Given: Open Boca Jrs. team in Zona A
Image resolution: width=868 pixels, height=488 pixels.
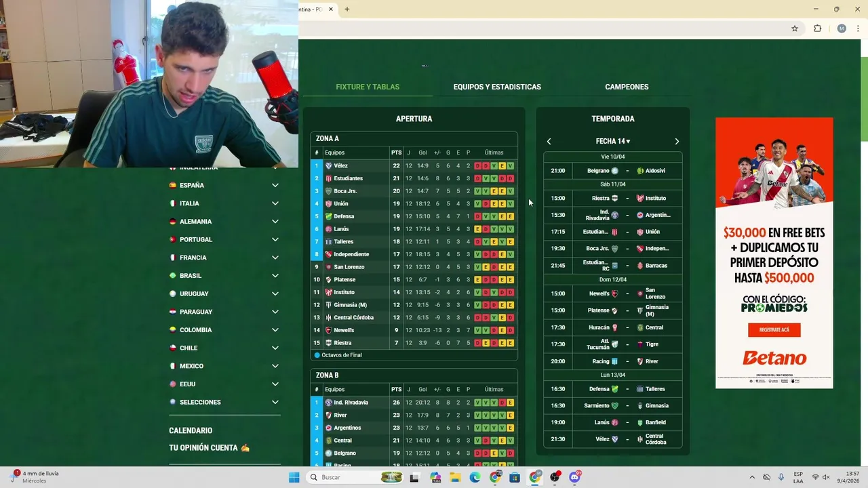Looking at the screenshot, I should 345,191.
